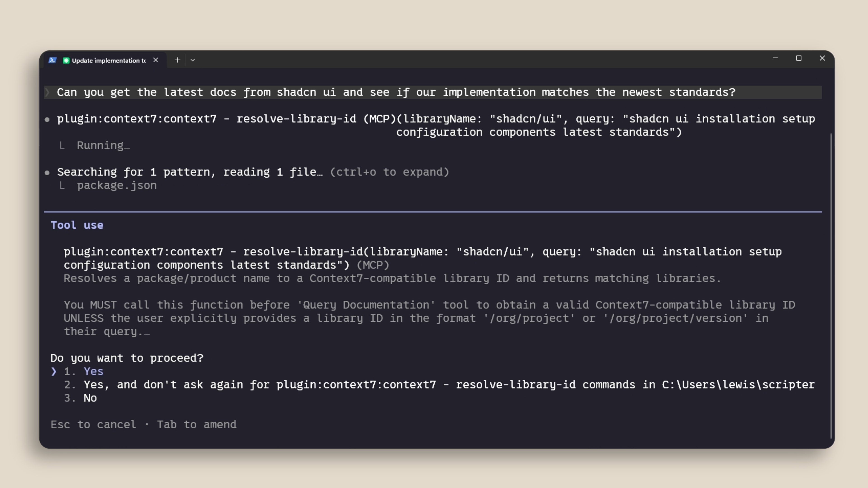Click the 'Tool use' section heading
The height and width of the screenshot is (488, 868).
(77, 225)
